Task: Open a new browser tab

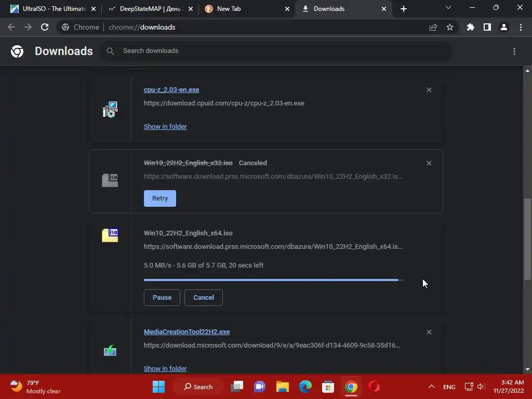Action: [x=403, y=9]
